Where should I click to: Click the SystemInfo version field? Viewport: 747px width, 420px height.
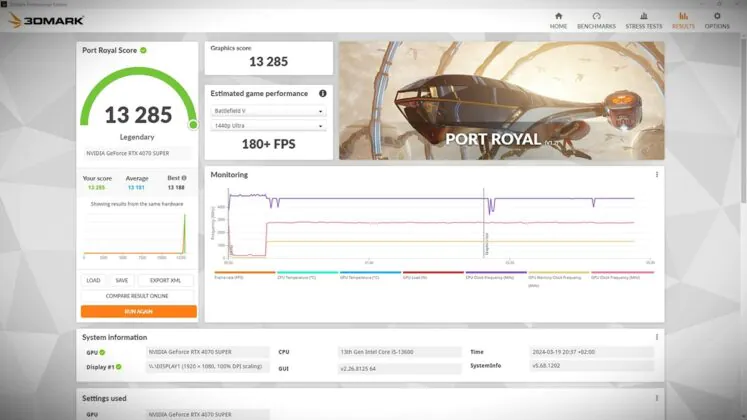click(x=592, y=366)
